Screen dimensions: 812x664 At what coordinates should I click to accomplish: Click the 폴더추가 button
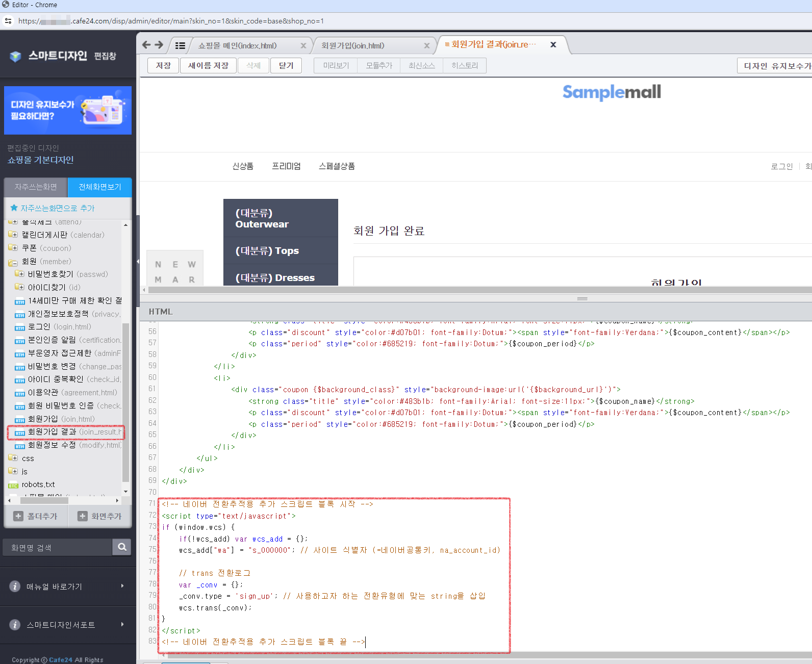36,516
